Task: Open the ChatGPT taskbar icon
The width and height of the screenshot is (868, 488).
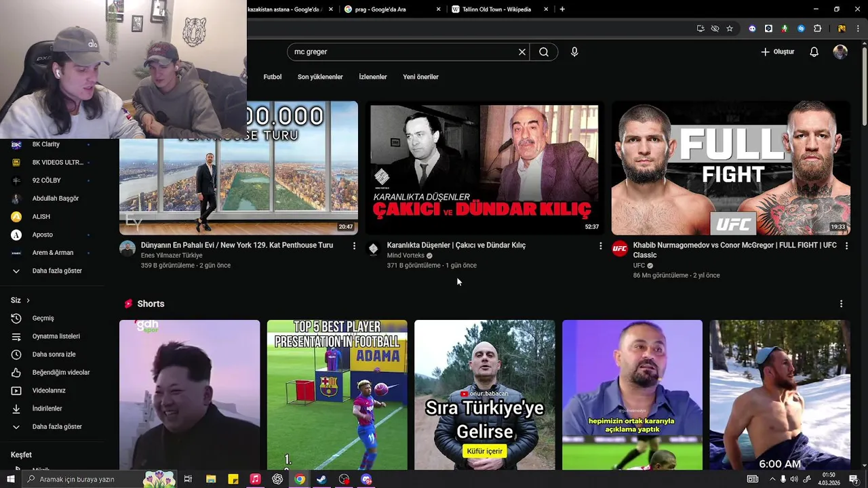Action: tap(277, 479)
